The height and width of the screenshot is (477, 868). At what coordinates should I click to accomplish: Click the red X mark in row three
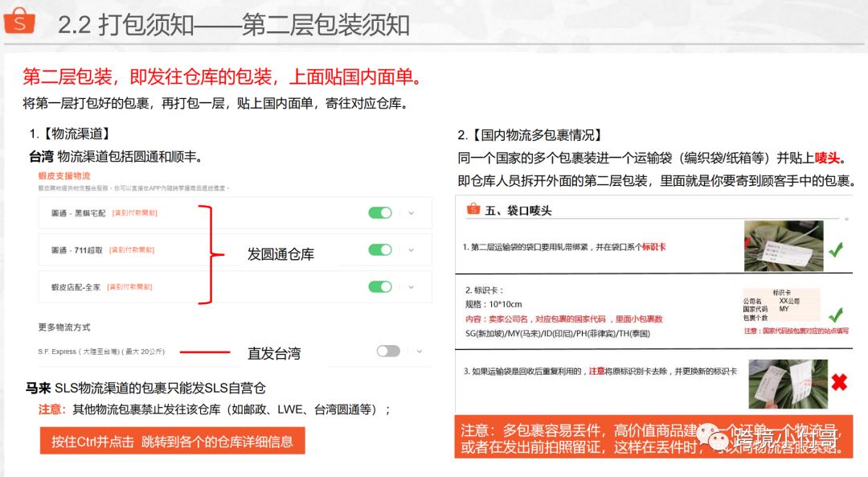point(839,382)
